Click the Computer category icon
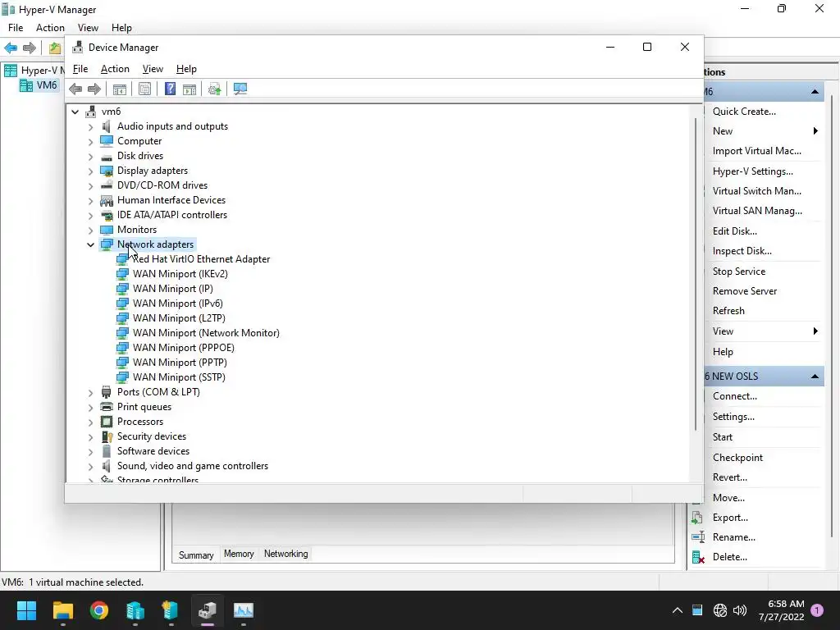The width and height of the screenshot is (840, 630). (x=107, y=141)
